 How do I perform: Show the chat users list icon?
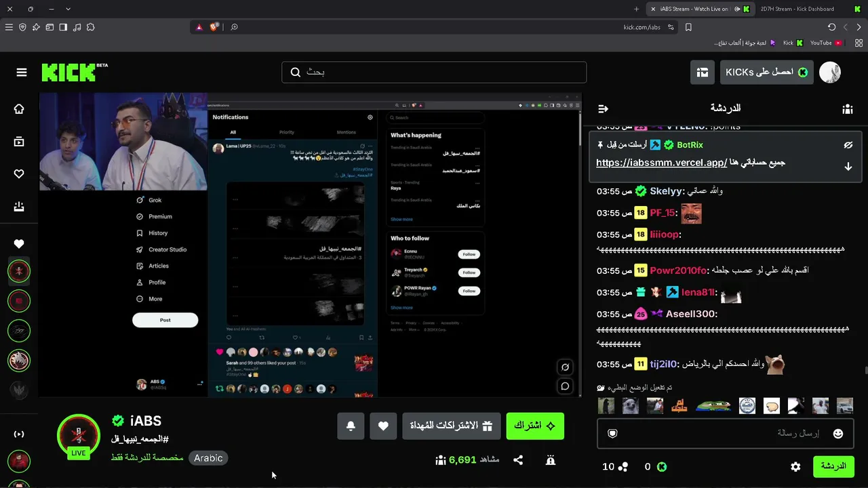tap(847, 108)
